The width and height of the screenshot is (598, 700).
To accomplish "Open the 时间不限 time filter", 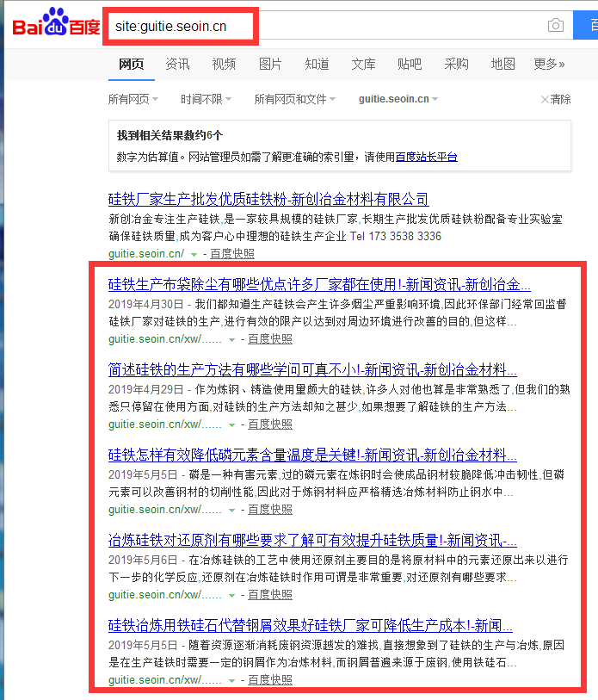I will [x=206, y=99].
